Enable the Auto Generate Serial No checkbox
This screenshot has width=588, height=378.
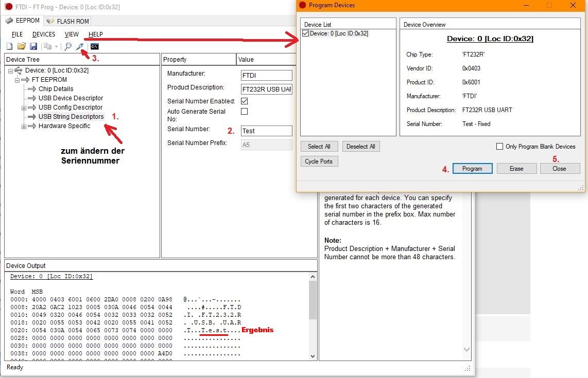[245, 112]
